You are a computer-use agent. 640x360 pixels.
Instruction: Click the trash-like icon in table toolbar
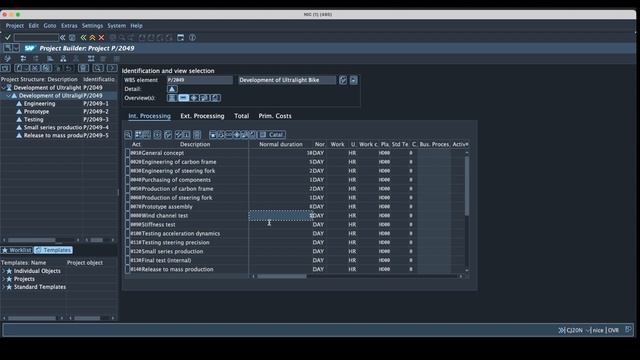pos(197,135)
